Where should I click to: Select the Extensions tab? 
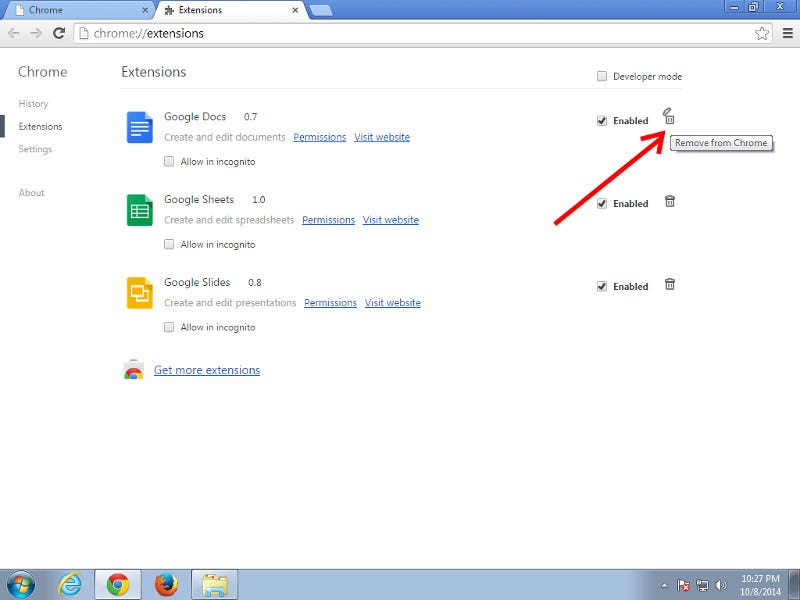(232, 10)
